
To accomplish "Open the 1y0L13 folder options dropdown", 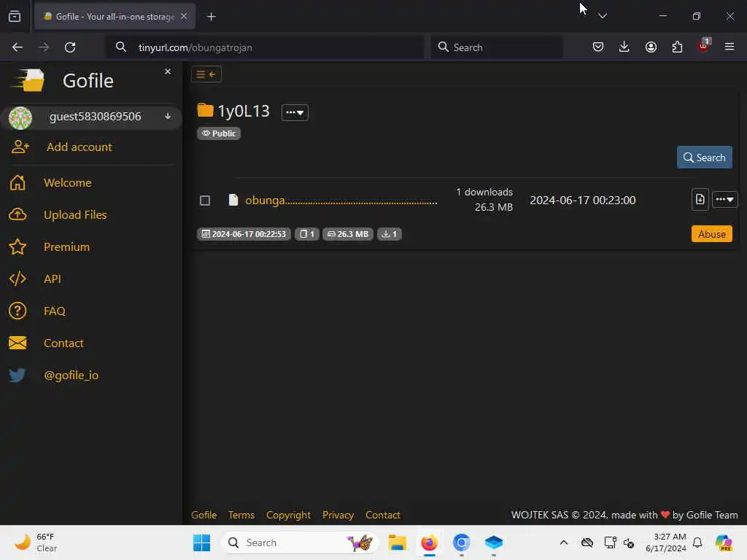I will 295,113.
